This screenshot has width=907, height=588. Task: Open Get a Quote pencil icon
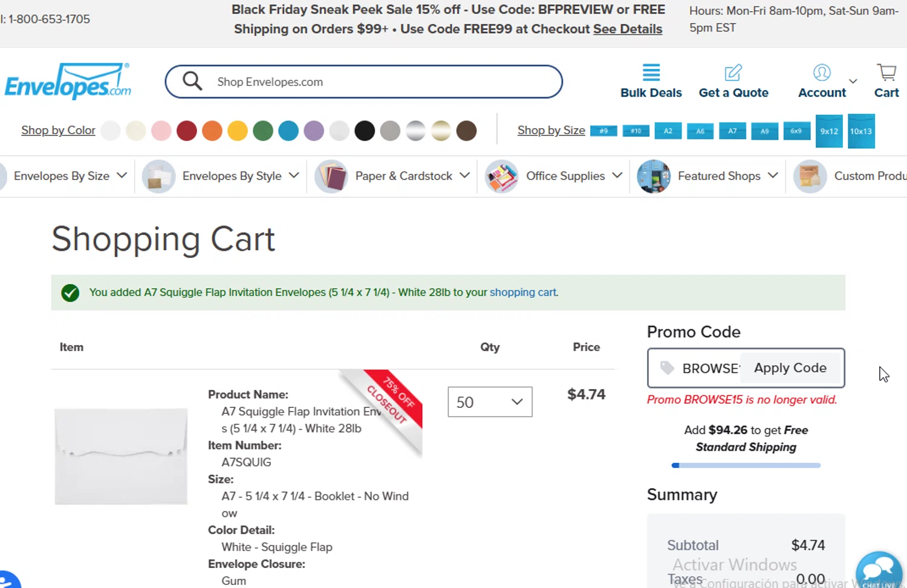(x=733, y=73)
